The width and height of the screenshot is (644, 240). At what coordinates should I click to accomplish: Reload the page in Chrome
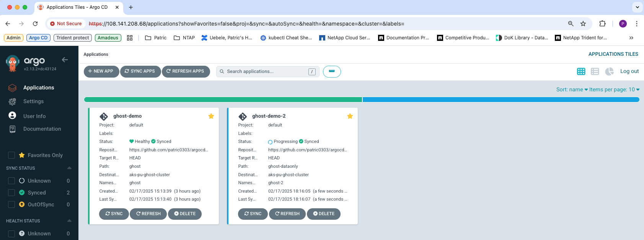point(35,24)
